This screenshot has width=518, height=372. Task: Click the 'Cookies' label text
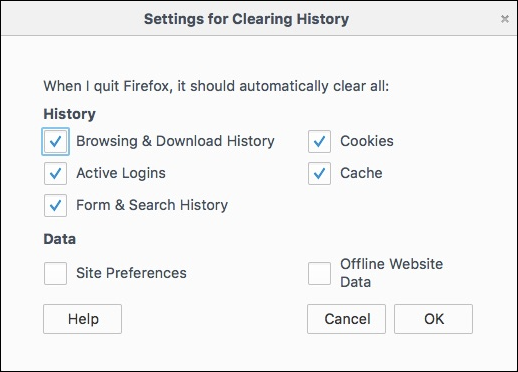point(367,141)
